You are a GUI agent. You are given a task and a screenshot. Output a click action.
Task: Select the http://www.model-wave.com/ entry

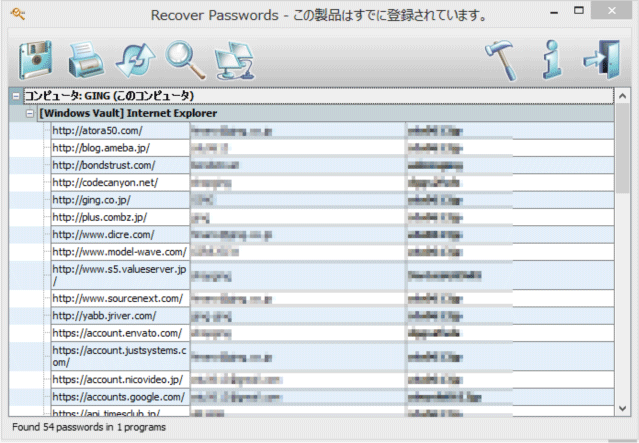click(x=120, y=252)
